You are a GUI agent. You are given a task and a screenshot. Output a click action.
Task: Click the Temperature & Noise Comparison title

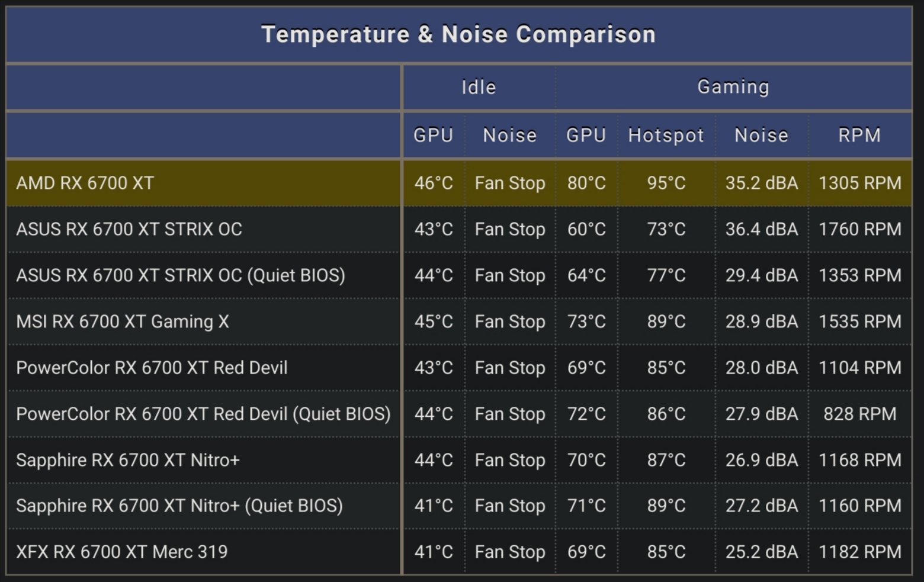458,34
